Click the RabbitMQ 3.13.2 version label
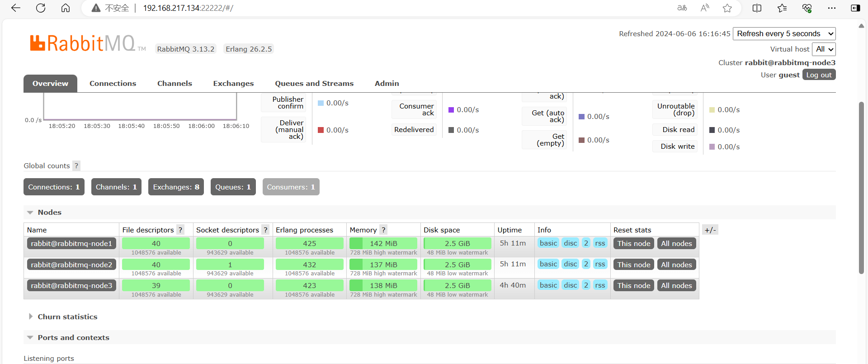This screenshot has width=868, height=364. [x=186, y=49]
